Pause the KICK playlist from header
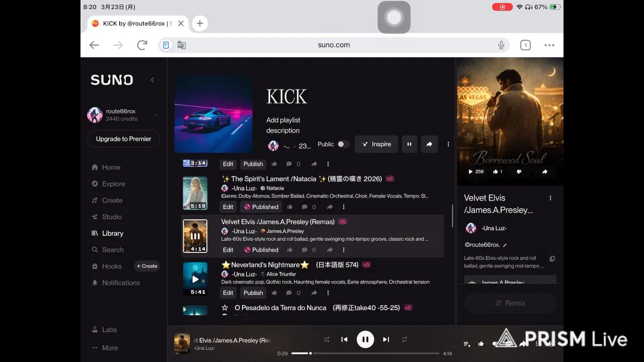This screenshot has height=362, width=644. click(x=409, y=144)
